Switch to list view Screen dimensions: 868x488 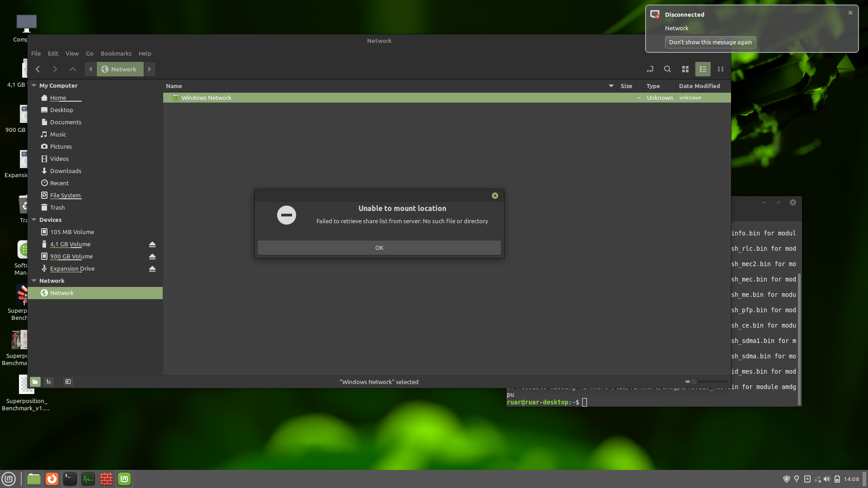tap(703, 69)
